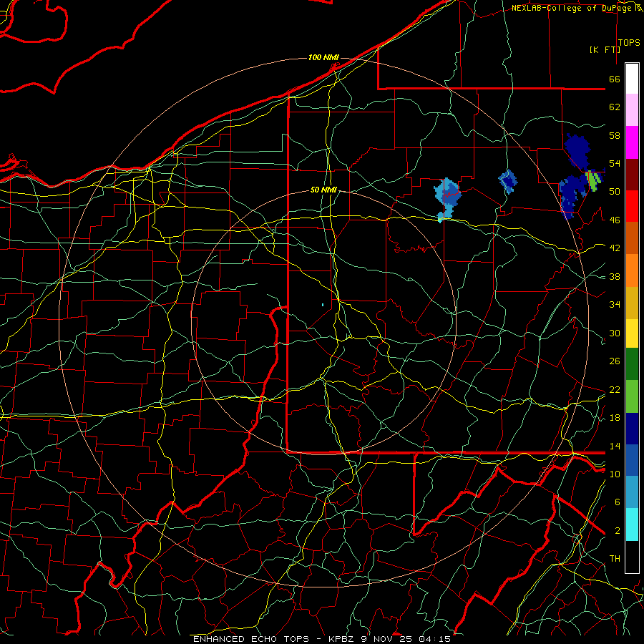Image resolution: width=644 pixels, height=644 pixels.
Task: Click the bright yellow legend swatch
Action: pyautogui.click(x=632, y=333)
